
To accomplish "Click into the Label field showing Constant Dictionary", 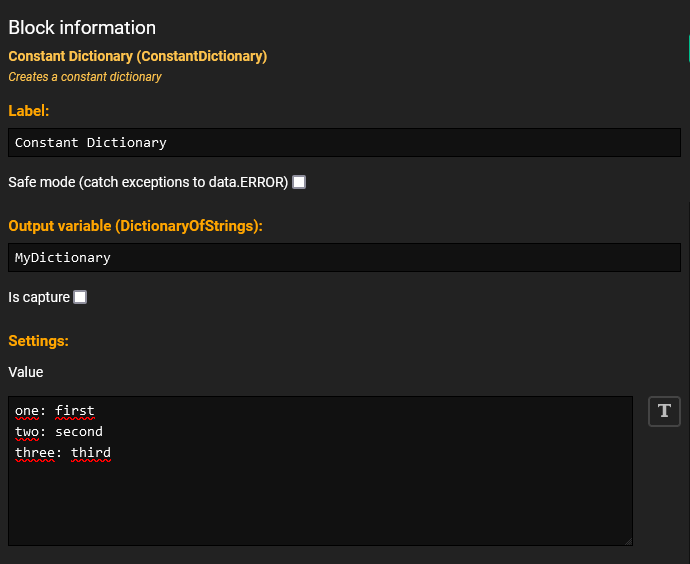I will click(344, 143).
